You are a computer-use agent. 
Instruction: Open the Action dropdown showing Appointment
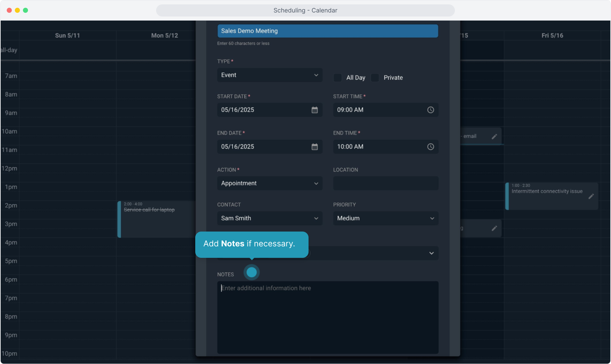tap(269, 183)
